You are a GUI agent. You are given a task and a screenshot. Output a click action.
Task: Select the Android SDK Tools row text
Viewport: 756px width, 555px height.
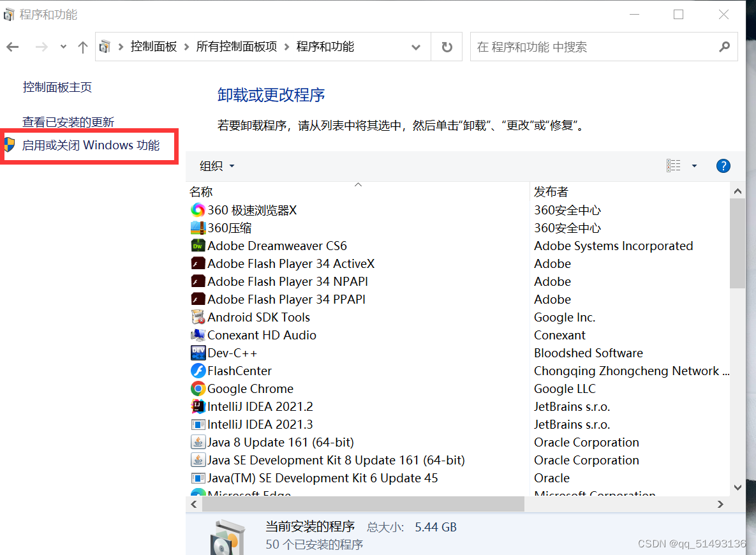pos(258,317)
